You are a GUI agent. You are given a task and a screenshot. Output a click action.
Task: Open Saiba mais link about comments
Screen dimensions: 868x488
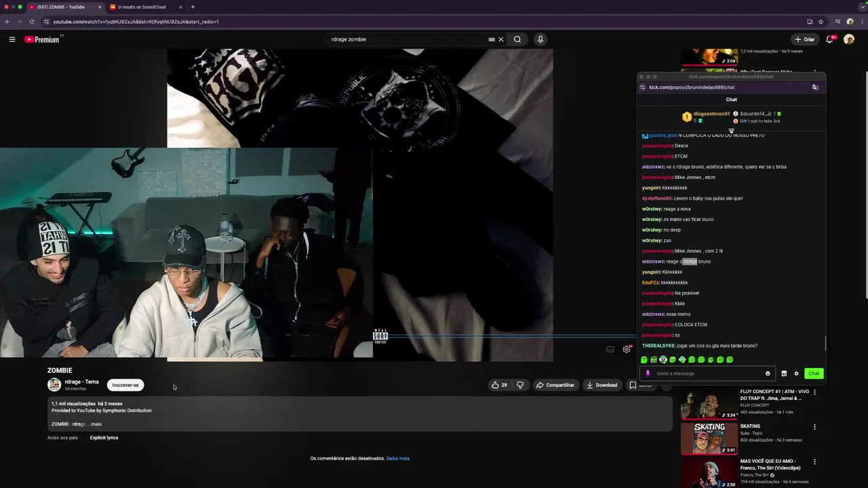tap(398, 458)
